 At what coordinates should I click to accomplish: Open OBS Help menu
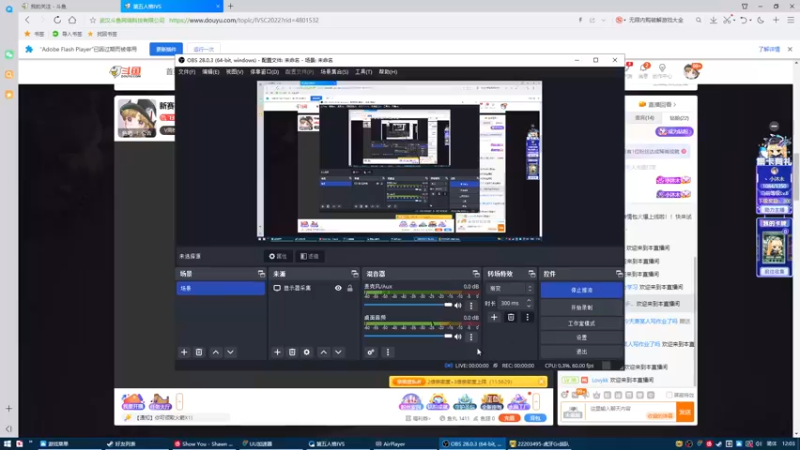click(x=388, y=72)
